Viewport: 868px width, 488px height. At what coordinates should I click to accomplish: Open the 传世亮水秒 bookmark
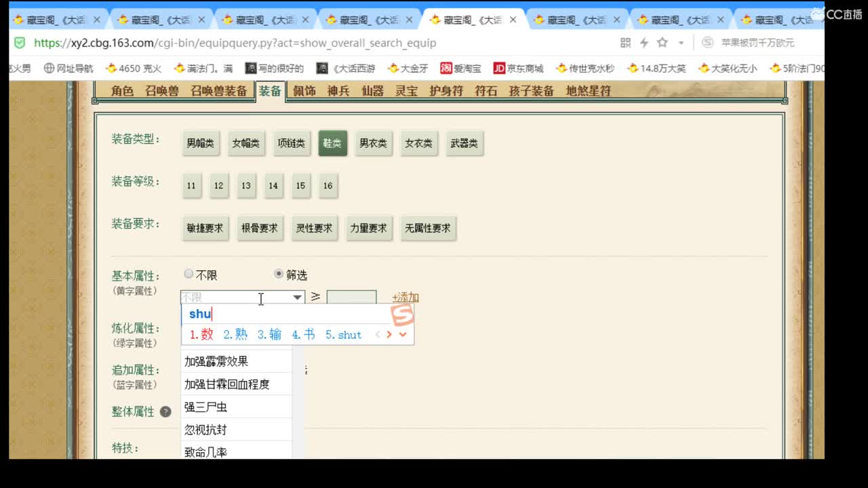585,68
